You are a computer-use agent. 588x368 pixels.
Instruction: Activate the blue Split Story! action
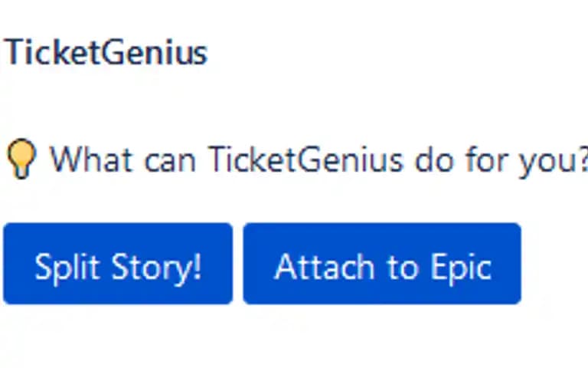pyautogui.click(x=118, y=264)
